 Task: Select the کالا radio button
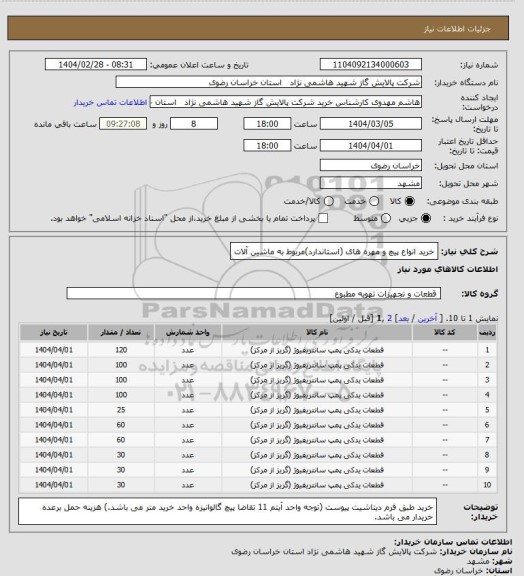(x=409, y=201)
